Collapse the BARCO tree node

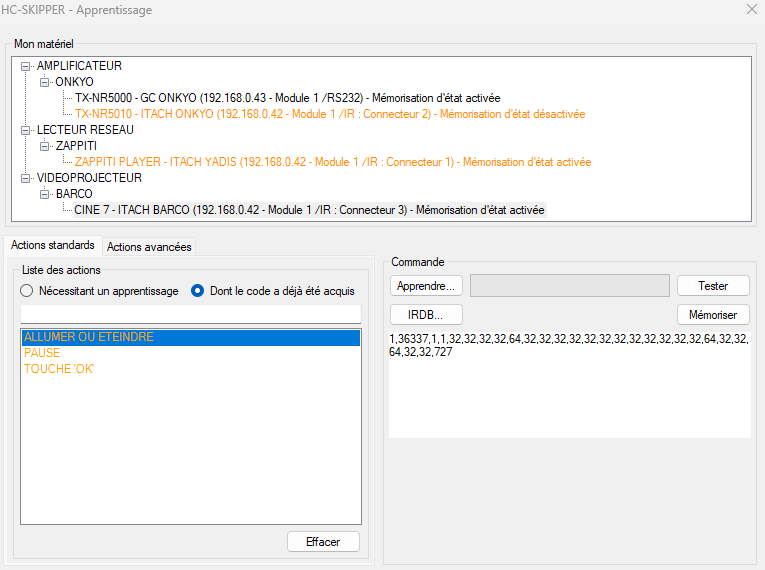click(x=44, y=194)
